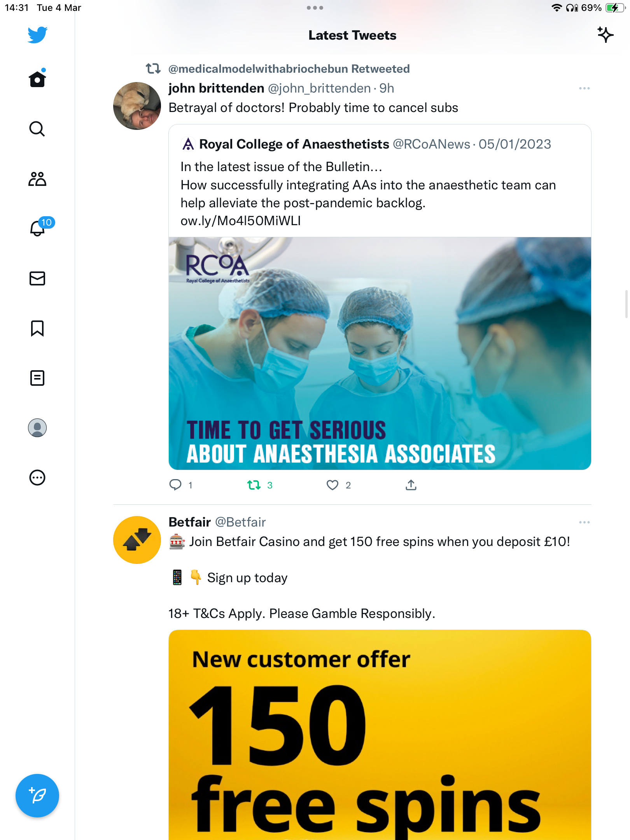Open options menu for Betfair ad

[x=584, y=522]
